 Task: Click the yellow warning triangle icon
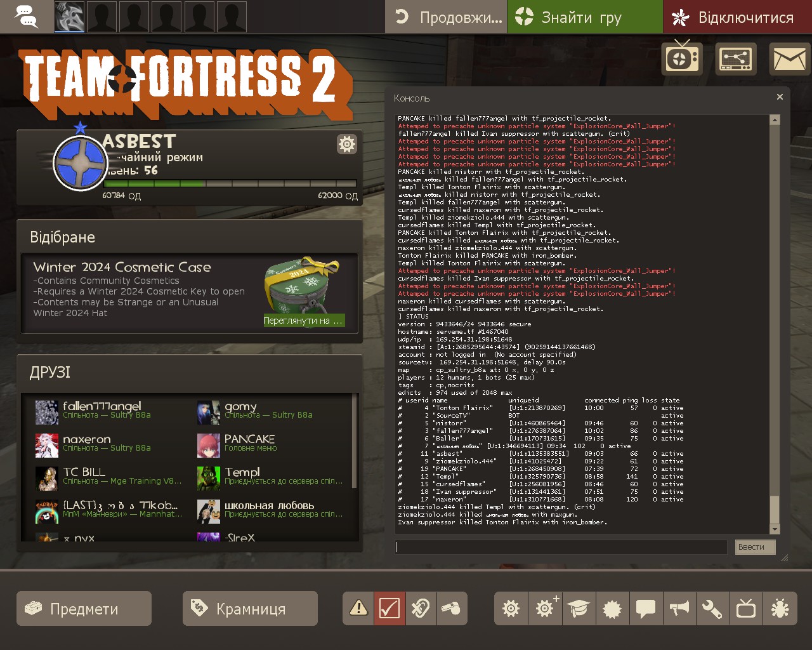[358, 609]
